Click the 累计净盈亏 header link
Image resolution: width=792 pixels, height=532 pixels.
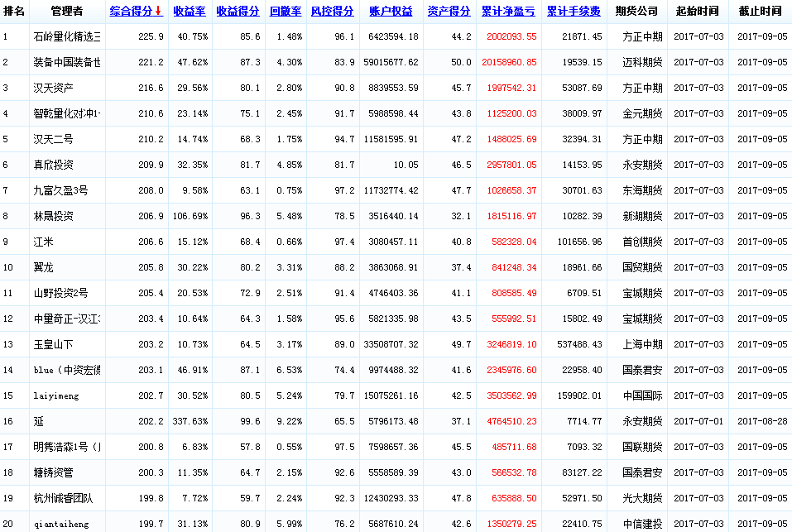pyautogui.click(x=508, y=11)
